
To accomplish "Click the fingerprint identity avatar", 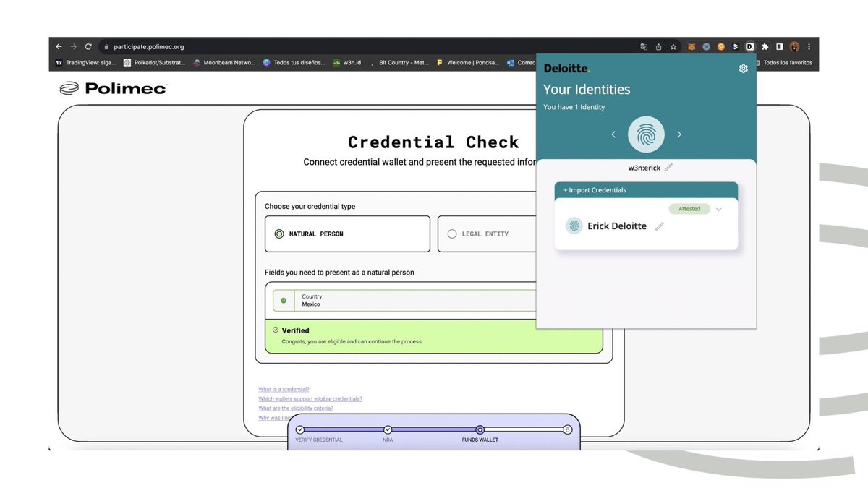I will pos(646,134).
